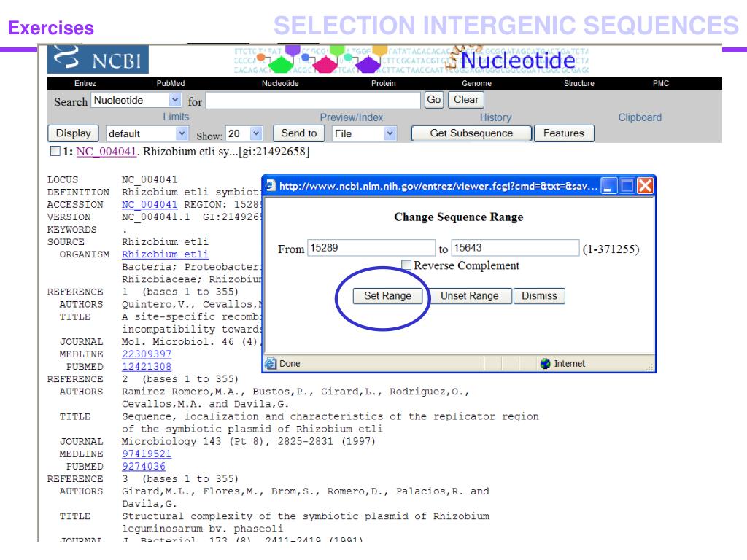Maximize the Change Sequence Range popup
This screenshot has width=747, height=560.
click(627, 186)
